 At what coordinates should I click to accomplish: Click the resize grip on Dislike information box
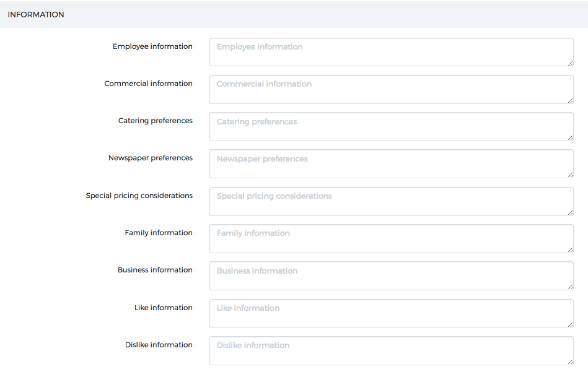[569, 361]
